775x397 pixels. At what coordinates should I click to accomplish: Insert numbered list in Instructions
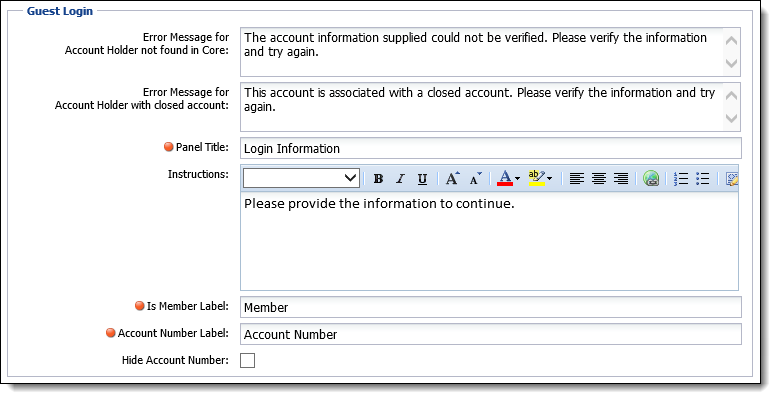point(681,178)
